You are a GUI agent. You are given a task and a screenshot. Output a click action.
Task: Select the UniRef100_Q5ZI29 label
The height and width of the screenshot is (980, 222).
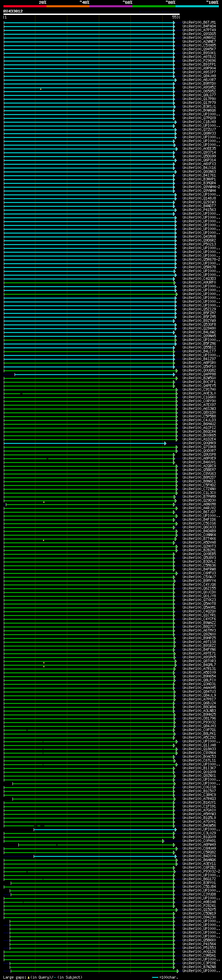[x=199, y=309]
